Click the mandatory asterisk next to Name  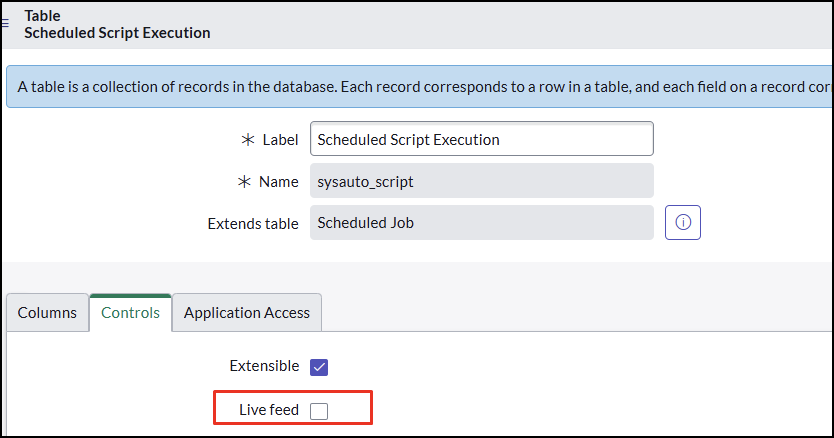tap(244, 182)
